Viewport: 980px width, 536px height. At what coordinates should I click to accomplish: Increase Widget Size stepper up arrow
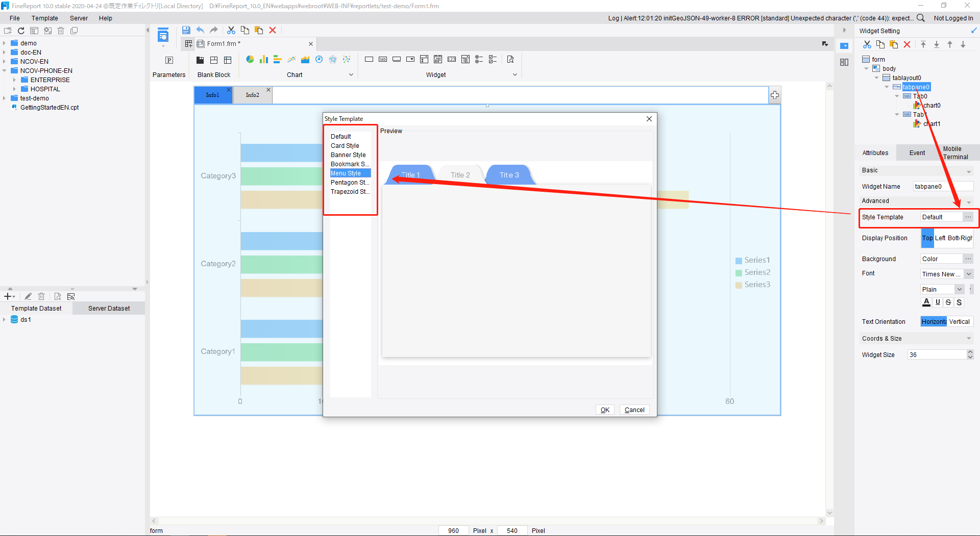(970, 352)
